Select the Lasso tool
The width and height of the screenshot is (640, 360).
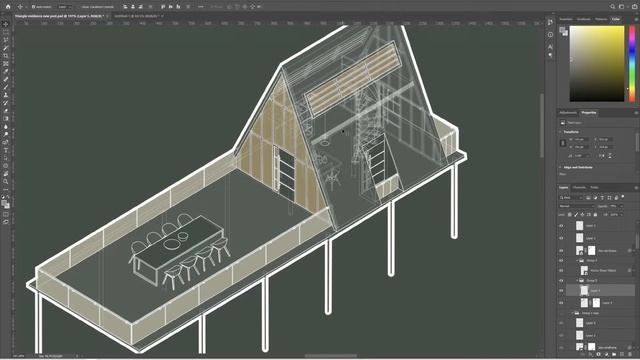tap(6, 40)
